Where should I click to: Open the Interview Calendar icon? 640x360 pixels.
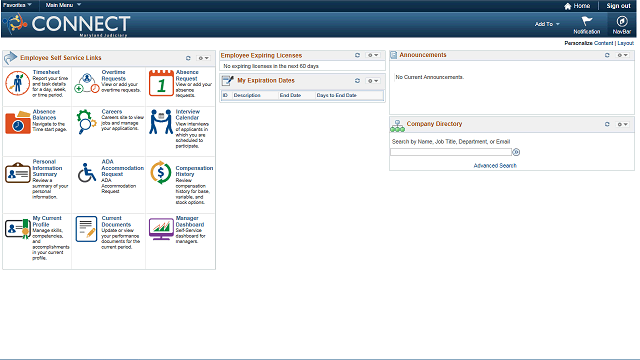(161, 122)
